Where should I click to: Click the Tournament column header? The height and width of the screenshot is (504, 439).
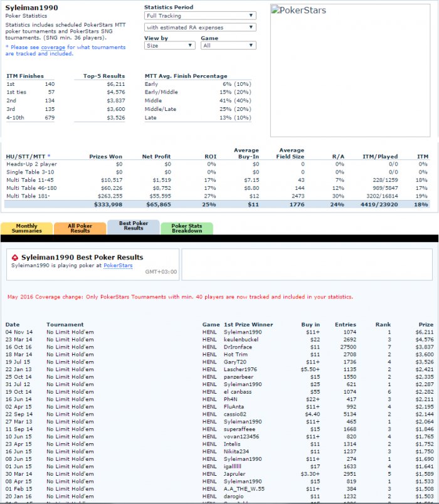(x=65, y=325)
